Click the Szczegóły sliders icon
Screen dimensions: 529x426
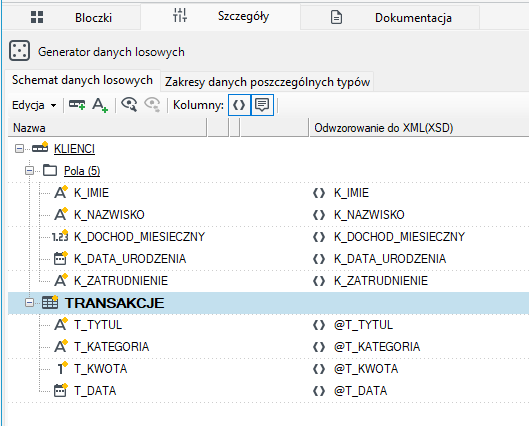pyautogui.click(x=180, y=15)
